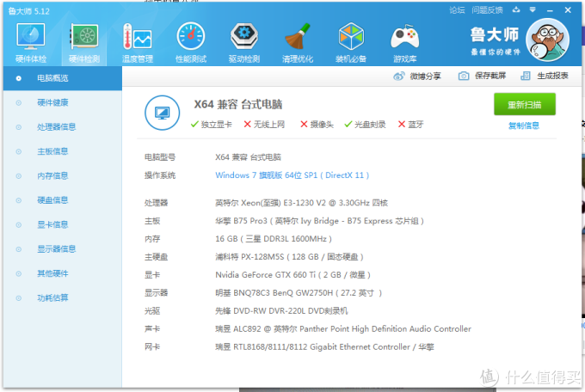Select 电脑概览 in the sidebar
The height and width of the screenshot is (392, 585).
(x=63, y=78)
